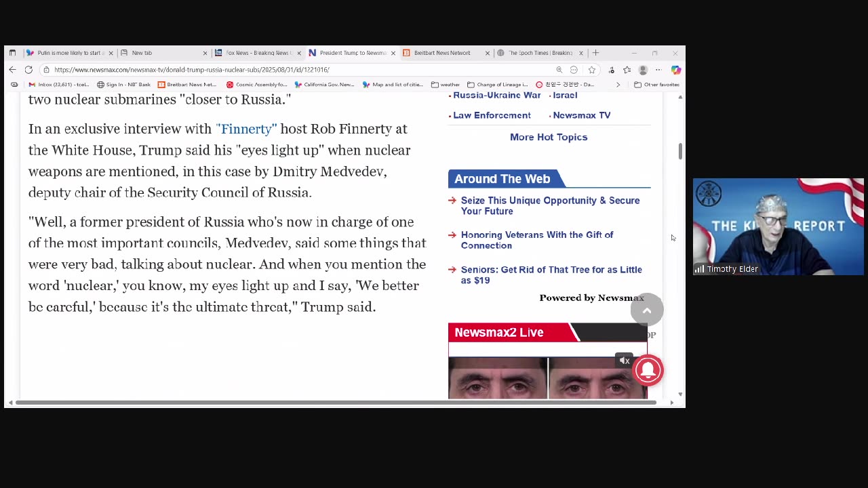The width and height of the screenshot is (868, 488).
Task: Open 'Seniors: Get Rid of That Tree' link
Action: 551,274
